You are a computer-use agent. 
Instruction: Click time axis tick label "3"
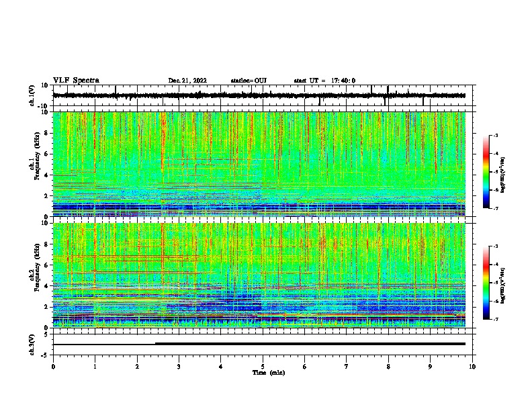179,367
